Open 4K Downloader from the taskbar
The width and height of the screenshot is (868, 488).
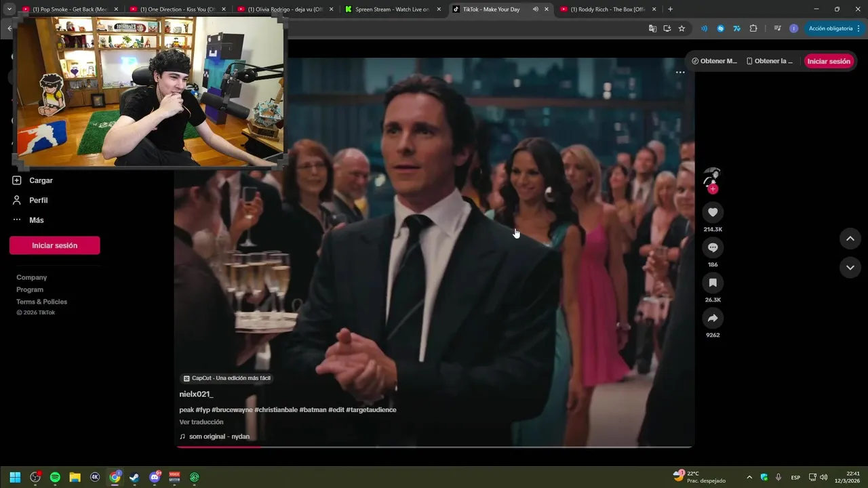(x=95, y=477)
